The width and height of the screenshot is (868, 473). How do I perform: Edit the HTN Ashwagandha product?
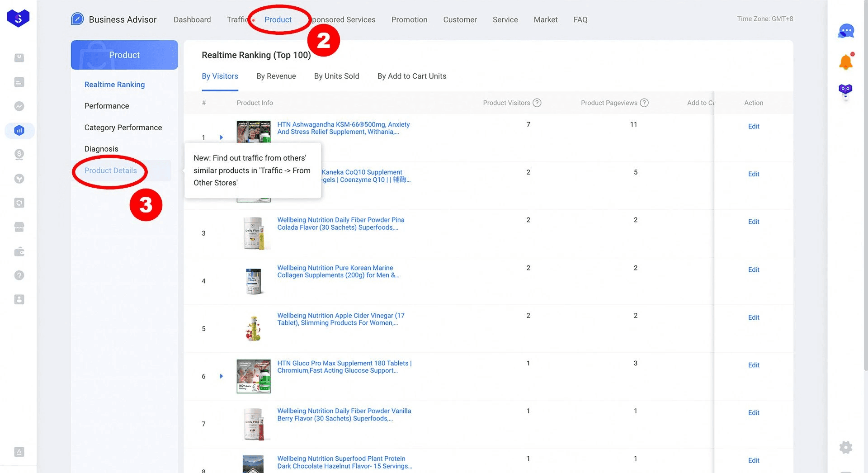754,126
